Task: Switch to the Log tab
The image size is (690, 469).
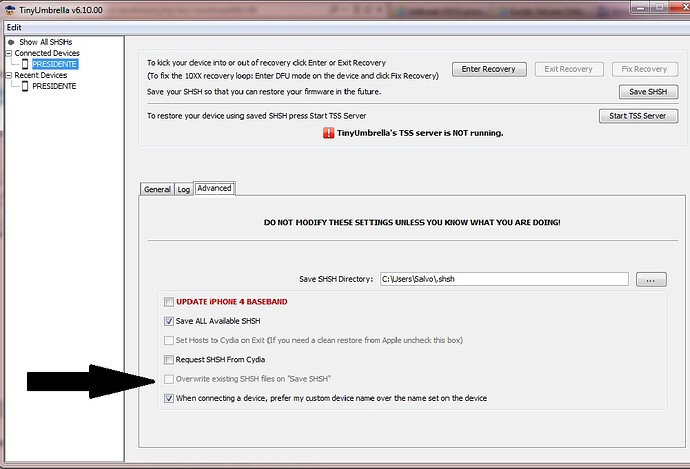Action: coord(183,188)
